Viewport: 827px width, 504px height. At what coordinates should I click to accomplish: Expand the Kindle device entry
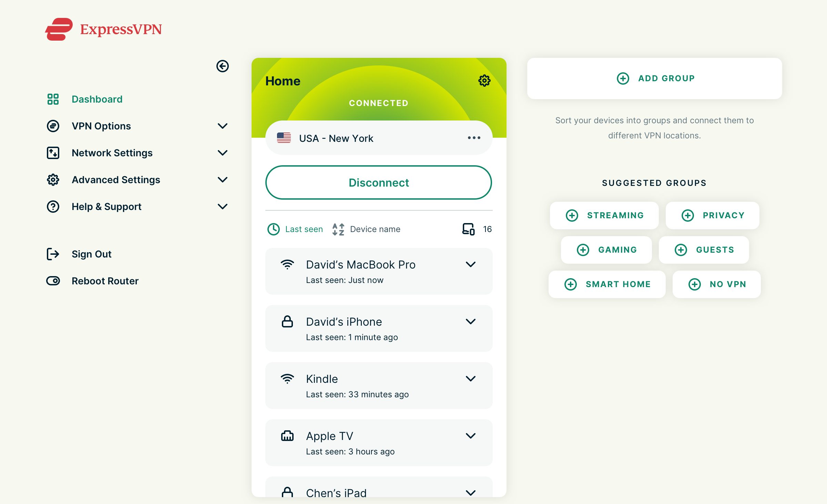[471, 379]
